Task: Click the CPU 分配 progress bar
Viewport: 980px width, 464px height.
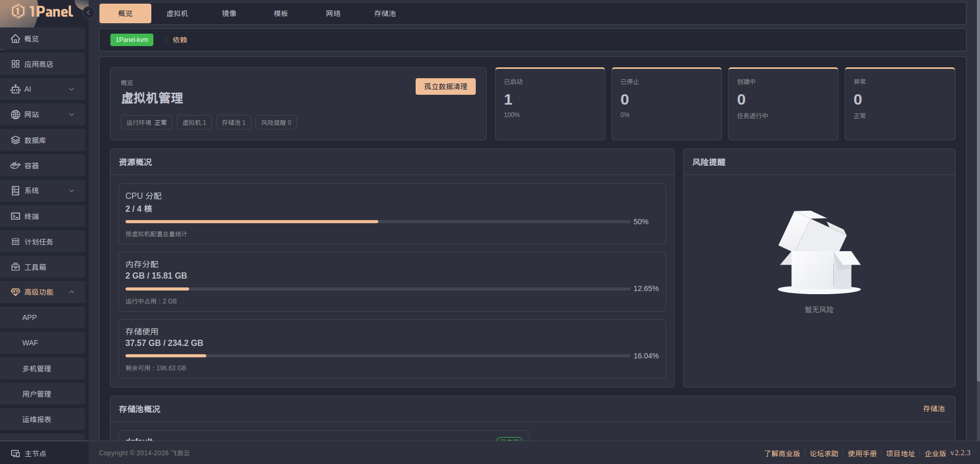Action: [x=378, y=222]
